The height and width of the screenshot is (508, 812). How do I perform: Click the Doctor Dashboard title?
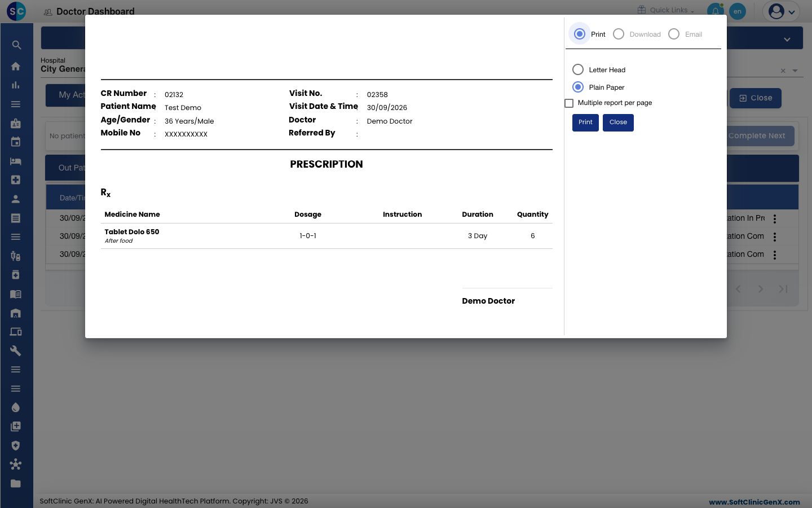pyautogui.click(x=95, y=11)
